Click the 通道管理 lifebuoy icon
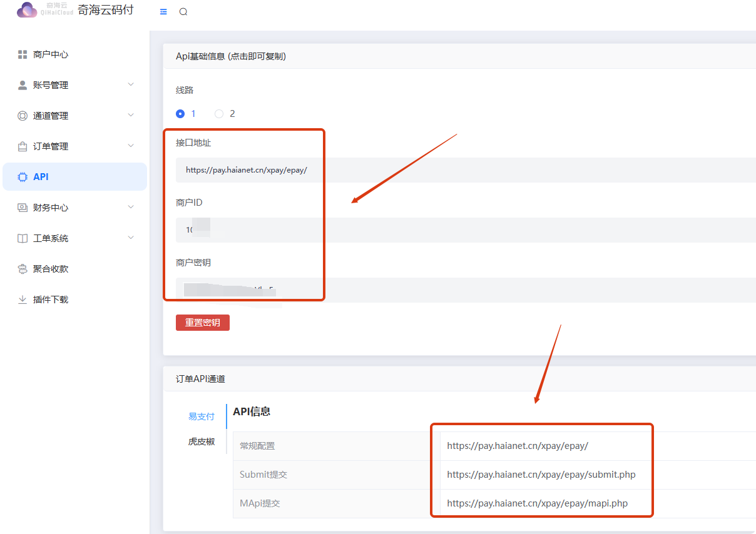This screenshot has width=756, height=534. pyautogui.click(x=23, y=116)
